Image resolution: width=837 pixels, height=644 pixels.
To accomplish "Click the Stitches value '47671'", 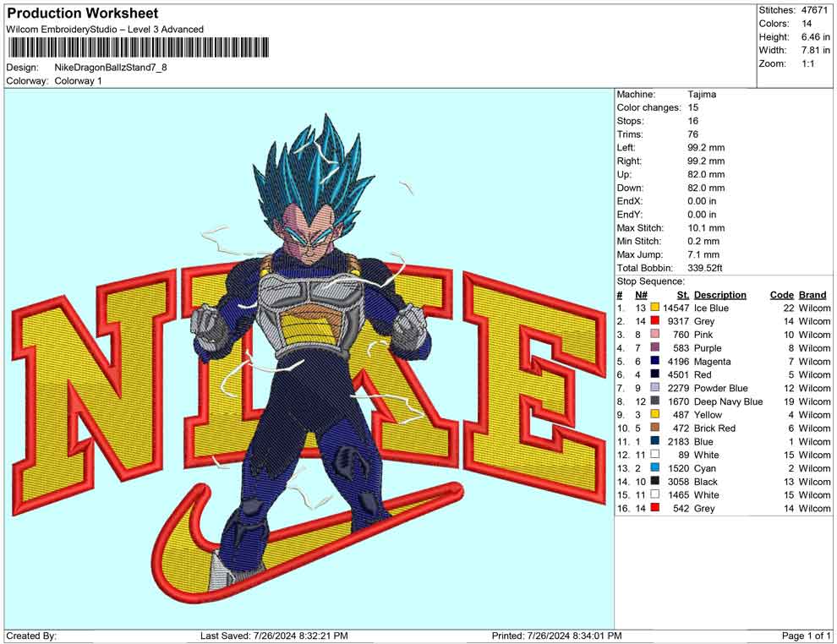I will (x=813, y=10).
